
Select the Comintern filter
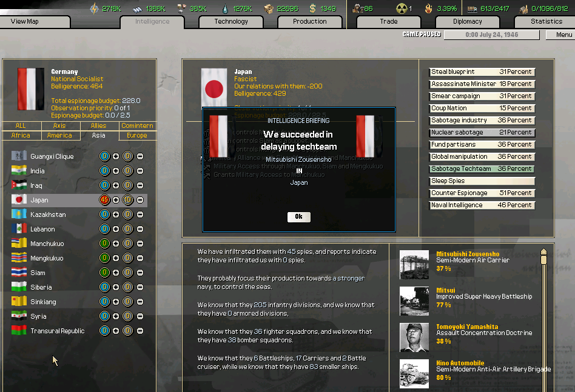(x=136, y=125)
